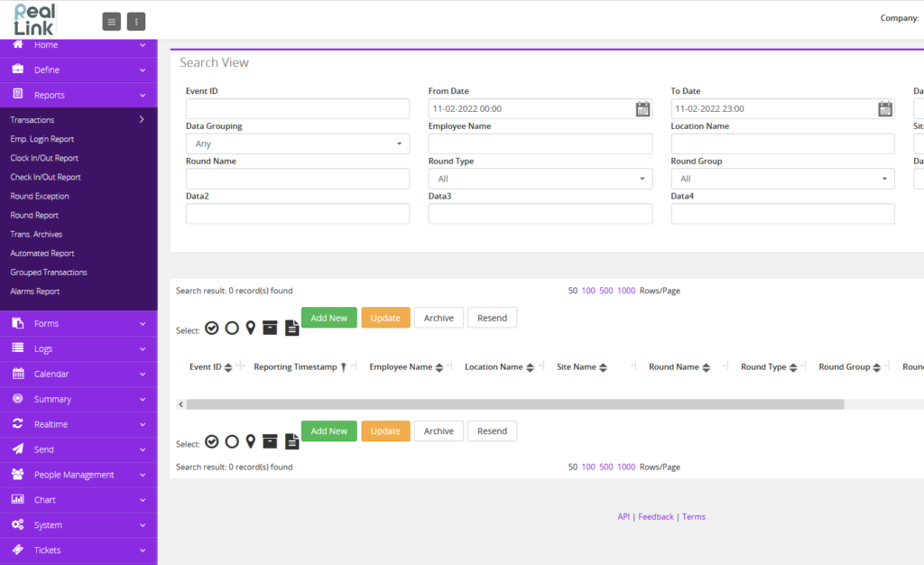
Task: Click the map pin icon above the table
Action: (x=251, y=328)
